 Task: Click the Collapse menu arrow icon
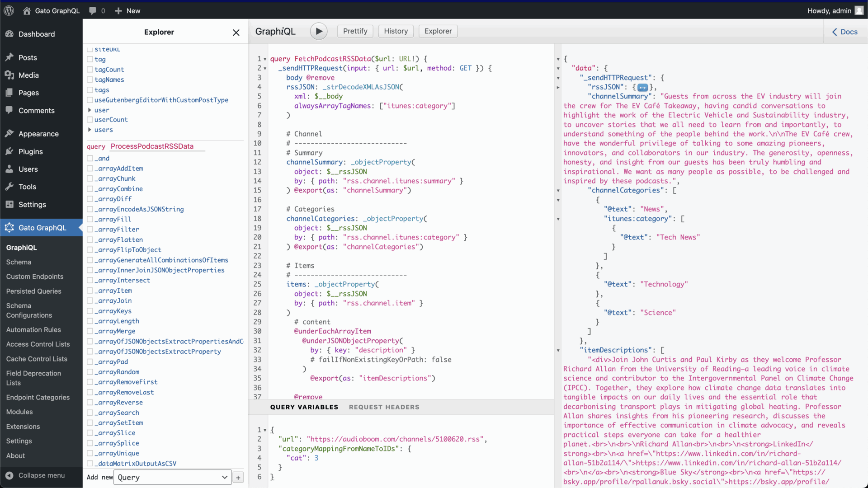[9, 475]
